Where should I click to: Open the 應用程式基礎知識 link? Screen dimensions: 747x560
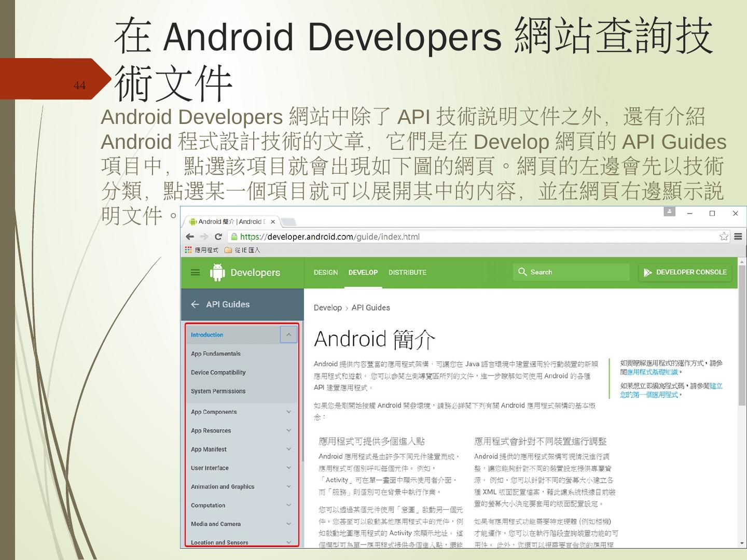[x=653, y=372]
